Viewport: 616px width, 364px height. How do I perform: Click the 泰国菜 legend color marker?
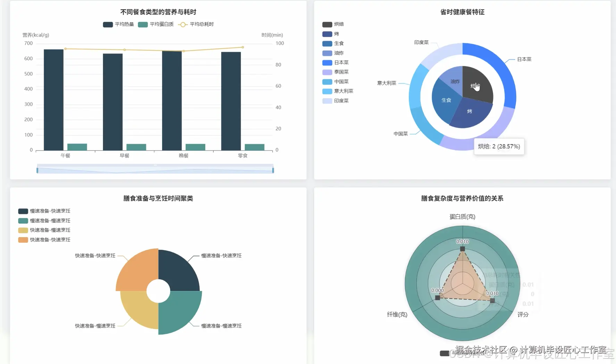pos(327,72)
